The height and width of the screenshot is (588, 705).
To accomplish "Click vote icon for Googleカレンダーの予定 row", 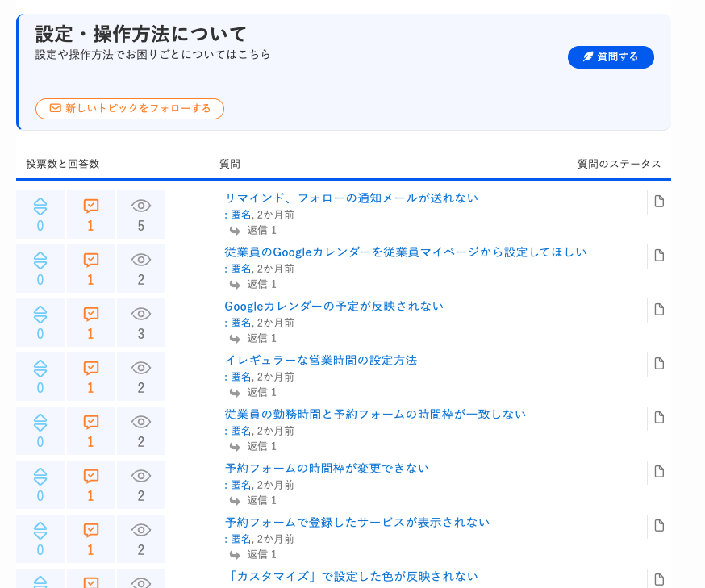I will pyautogui.click(x=40, y=314).
